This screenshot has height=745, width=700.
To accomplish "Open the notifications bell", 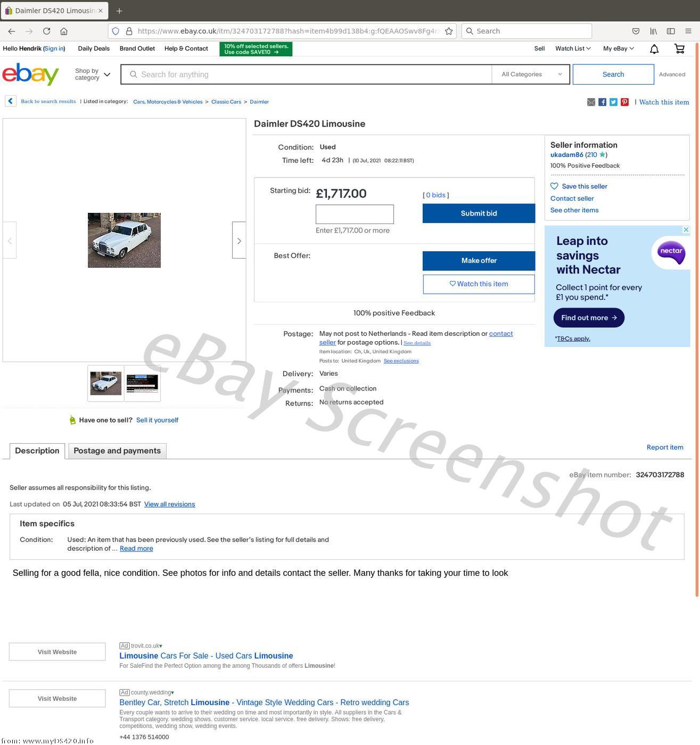I will click(654, 49).
